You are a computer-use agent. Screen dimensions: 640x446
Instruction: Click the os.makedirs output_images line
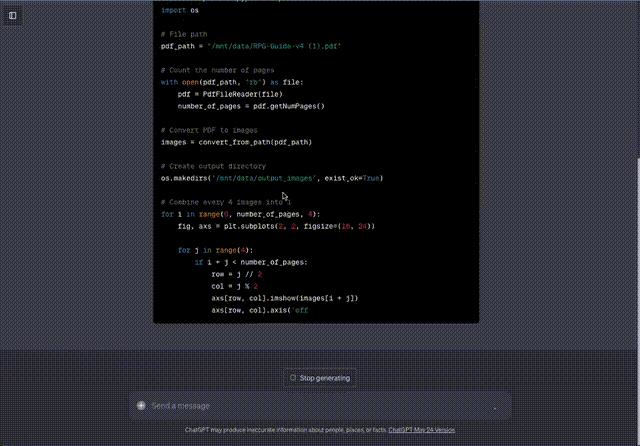(272, 178)
